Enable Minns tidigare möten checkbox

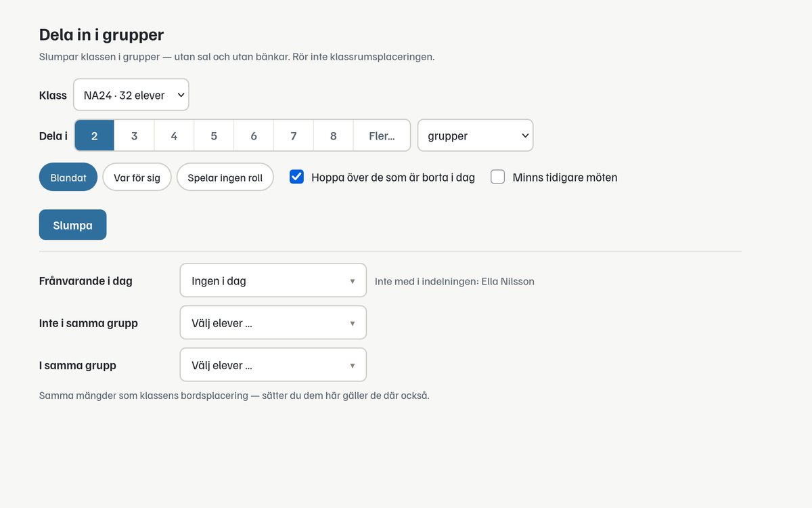tap(498, 177)
